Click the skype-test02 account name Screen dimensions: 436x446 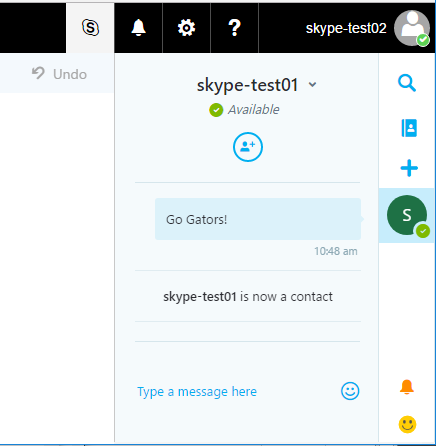346,28
